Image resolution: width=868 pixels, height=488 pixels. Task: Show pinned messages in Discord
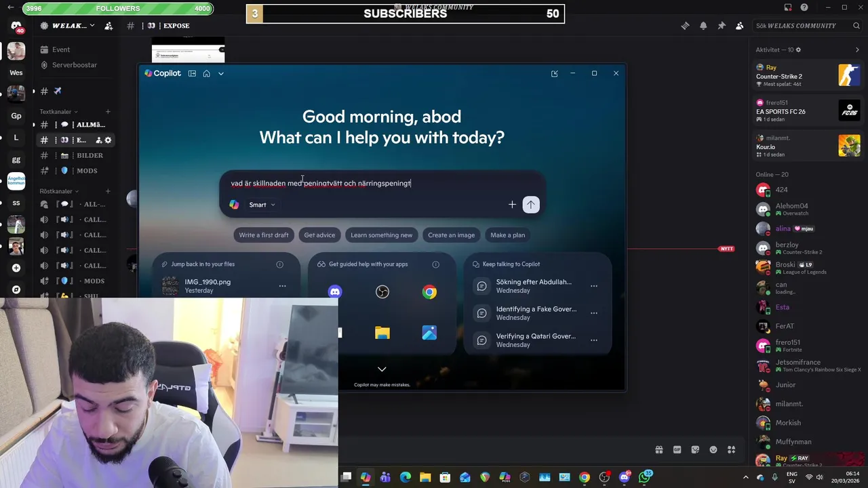pyautogui.click(x=722, y=26)
